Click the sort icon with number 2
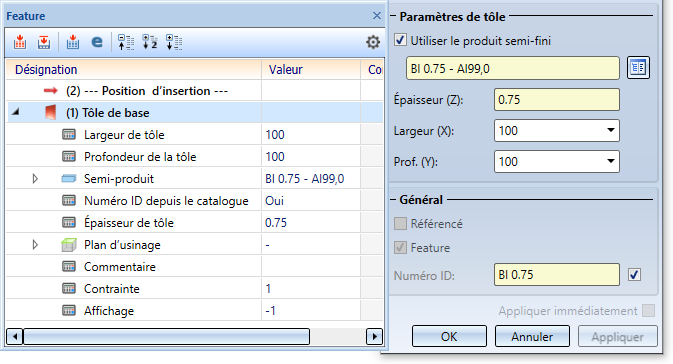Image resolution: width=673 pixels, height=364 pixels. (150, 42)
